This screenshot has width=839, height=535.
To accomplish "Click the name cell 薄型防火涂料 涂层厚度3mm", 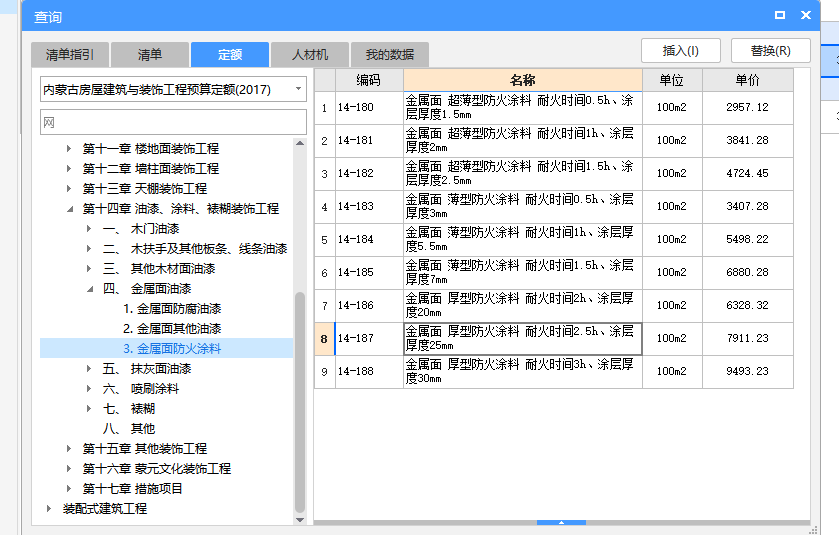I will 523,207.
